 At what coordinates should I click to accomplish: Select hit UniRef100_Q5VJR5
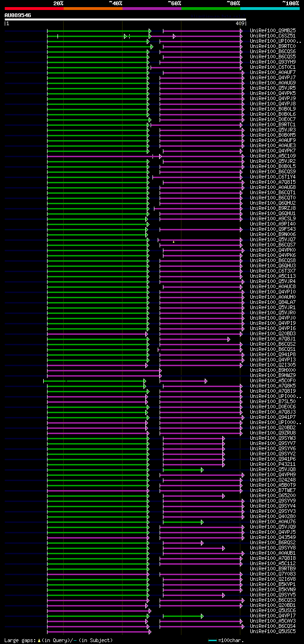tap(273, 88)
